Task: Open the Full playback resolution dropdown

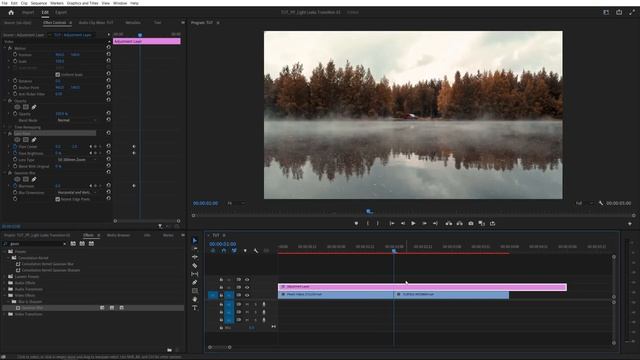Action: point(584,203)
